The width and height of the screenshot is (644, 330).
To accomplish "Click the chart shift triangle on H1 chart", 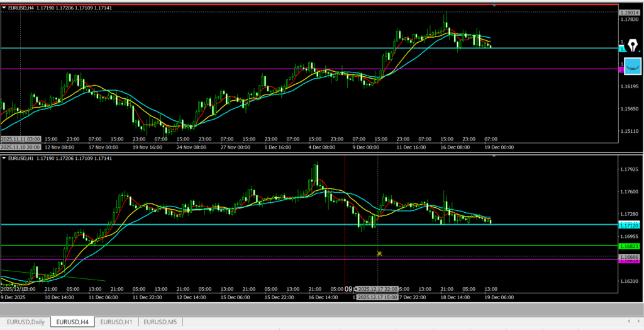I will [x=494, y=154].
